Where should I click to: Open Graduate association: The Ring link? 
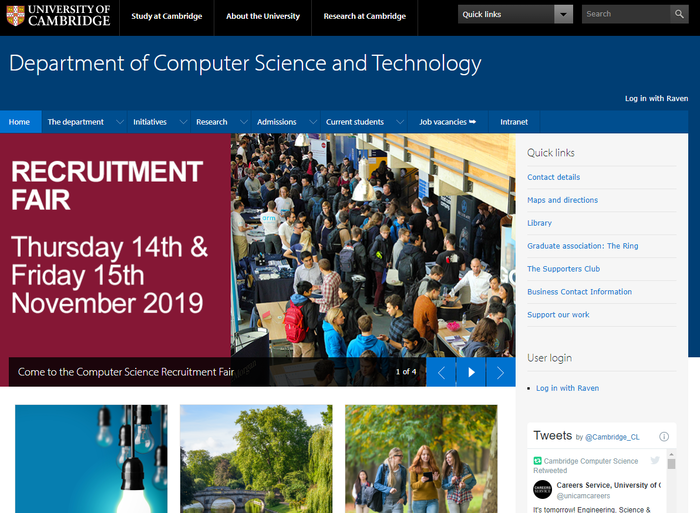pyautogui.click(x=583, y=246)
